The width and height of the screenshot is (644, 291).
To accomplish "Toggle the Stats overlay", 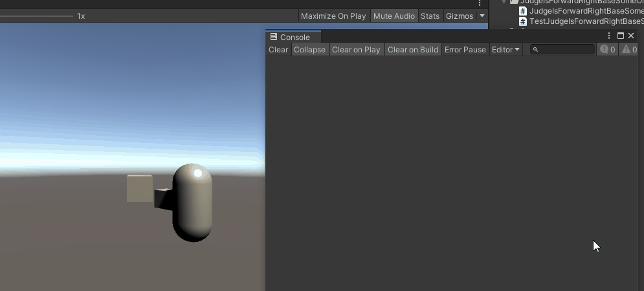I will [430, 16].
